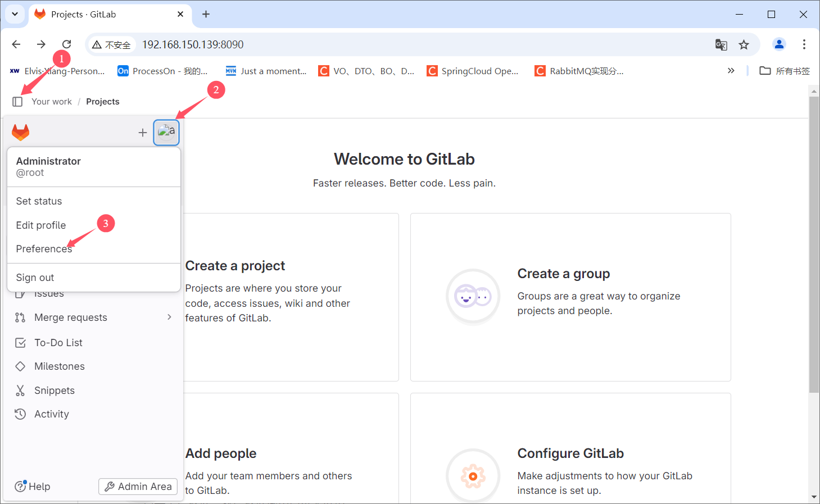Open the tab search dropdown arrow
This screenshot has height=504, width=820.
click(15, 14)
